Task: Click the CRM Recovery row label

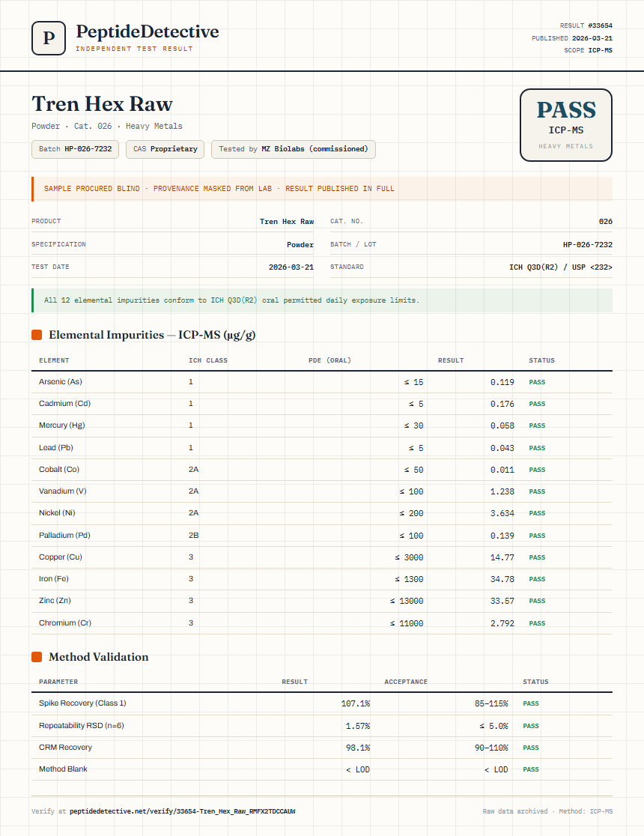Action: tap(65, 748)
